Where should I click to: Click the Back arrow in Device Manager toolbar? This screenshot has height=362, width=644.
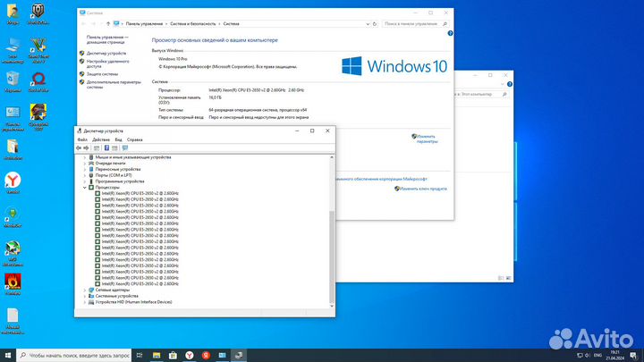(79, 147)
